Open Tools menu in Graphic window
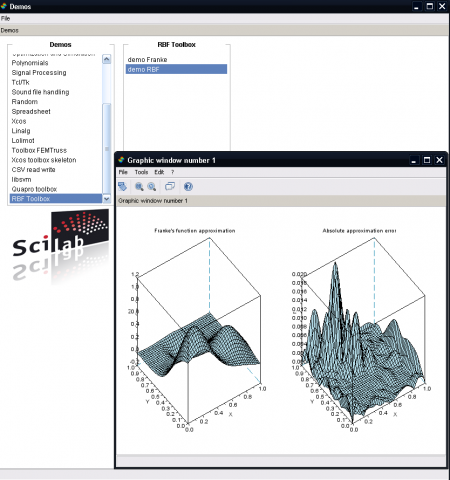Image resolution: width=450 pixels, height=480 pixels. (x=141, y=172)
